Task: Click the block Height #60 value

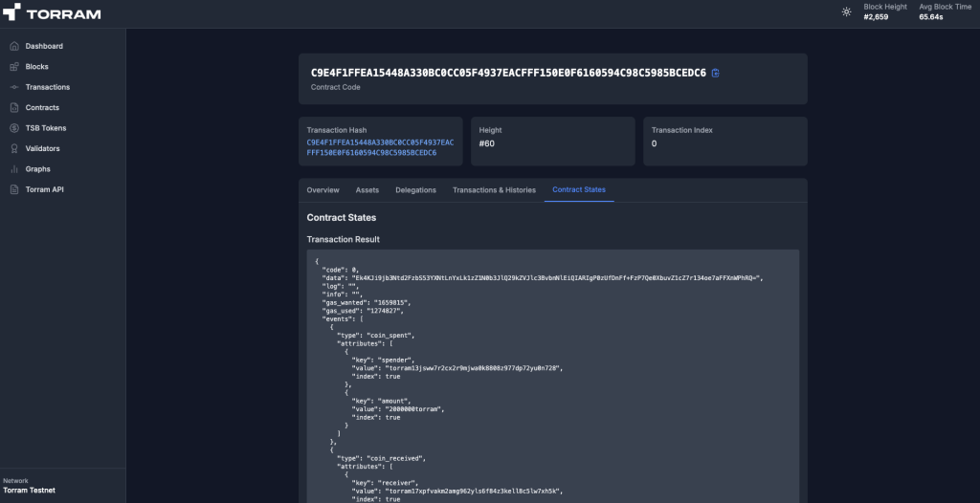Action: pyautogui.click(x=486, y=143)
